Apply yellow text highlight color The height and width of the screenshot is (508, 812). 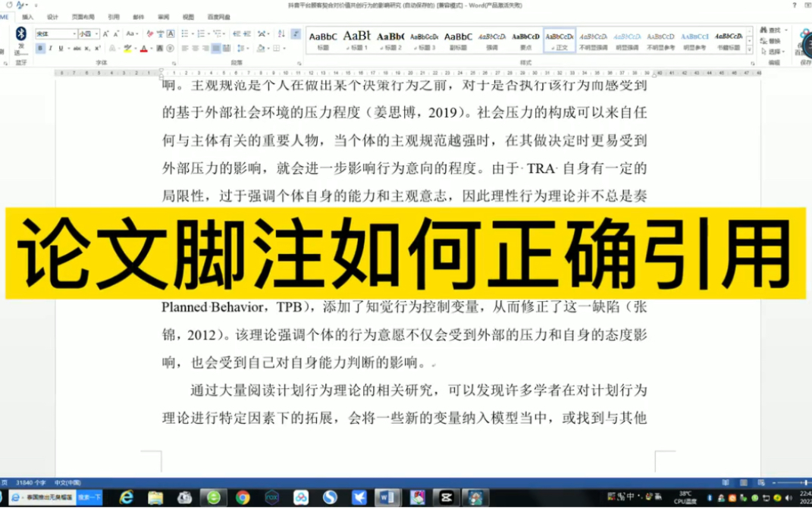(129, 49)
